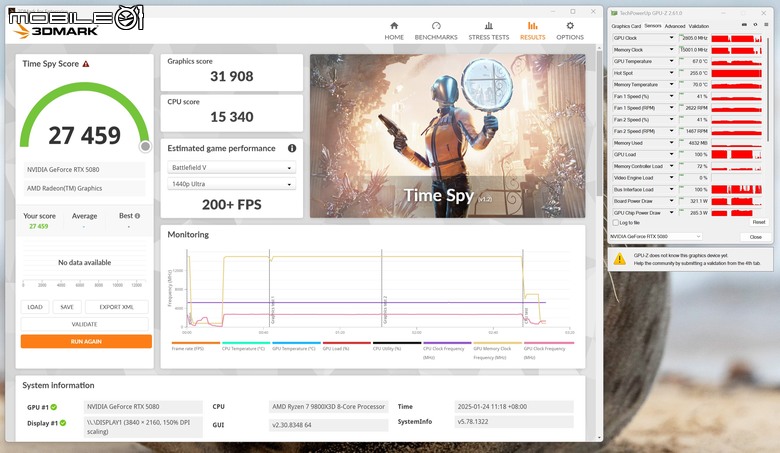Open the Battlefield V game dropdown
Image resolution: width=780 pixels, height=453 pixels.
point(232,168)
